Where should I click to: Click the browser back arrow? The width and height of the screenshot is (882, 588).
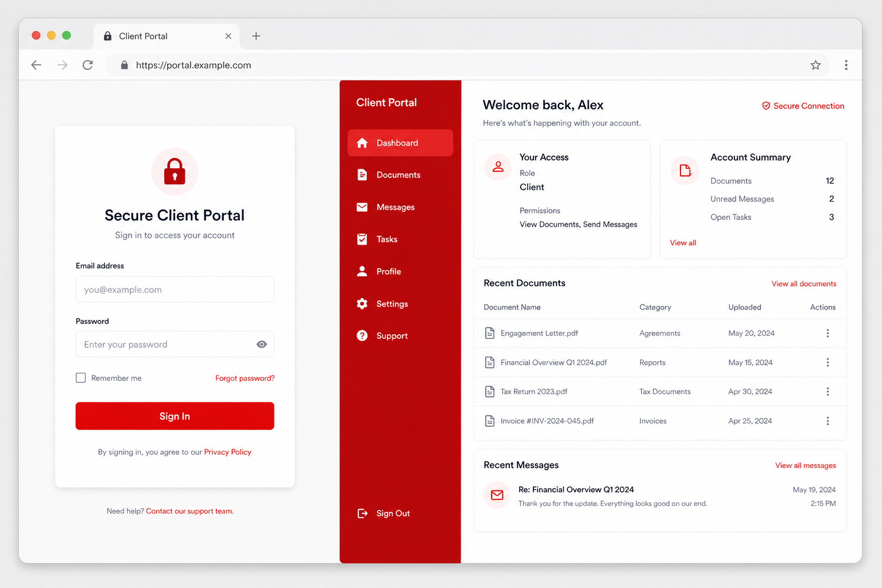click(36, 65)
